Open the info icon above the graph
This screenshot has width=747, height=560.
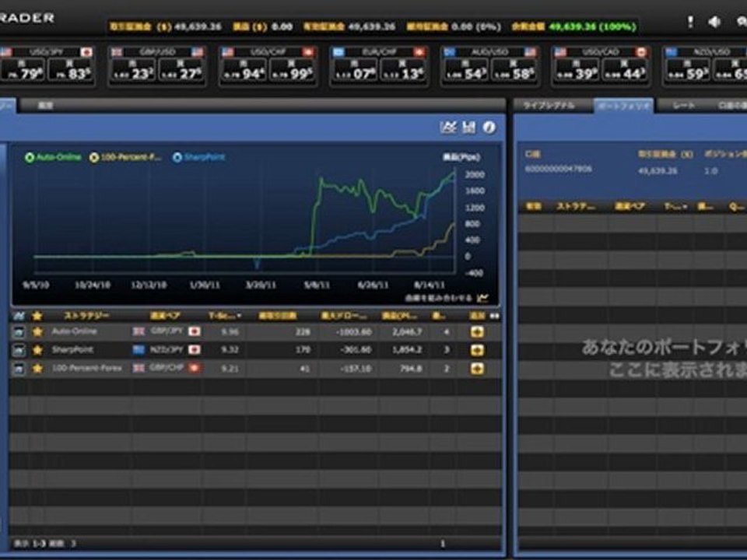tap(489, 127)
